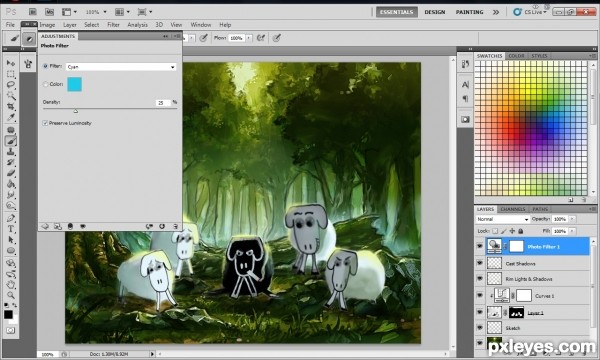Open the Flow slider dropdown arrow
The height and width of the screenshot is (360, 600).
249,38
